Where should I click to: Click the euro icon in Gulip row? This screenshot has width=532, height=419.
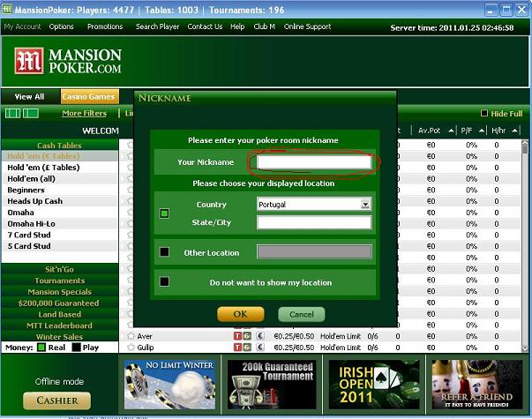coord(260,347)
